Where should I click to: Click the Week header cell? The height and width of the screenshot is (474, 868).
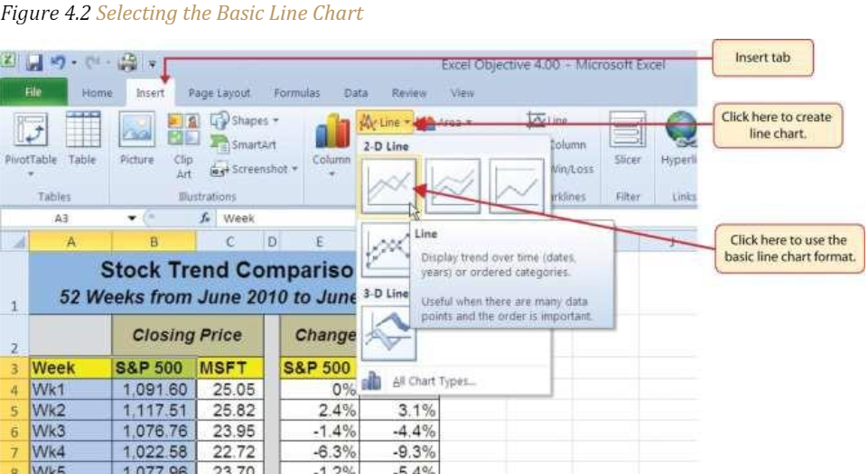point(70,368)
